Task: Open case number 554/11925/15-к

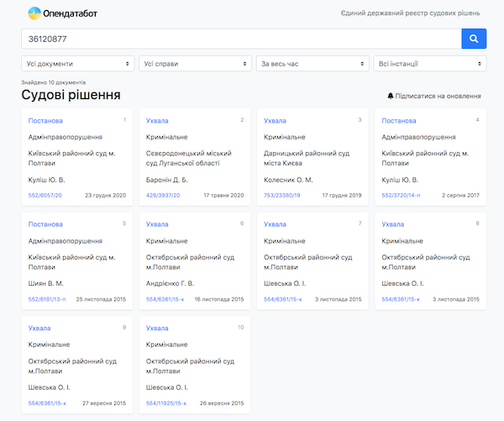Action: coord(167,403)
